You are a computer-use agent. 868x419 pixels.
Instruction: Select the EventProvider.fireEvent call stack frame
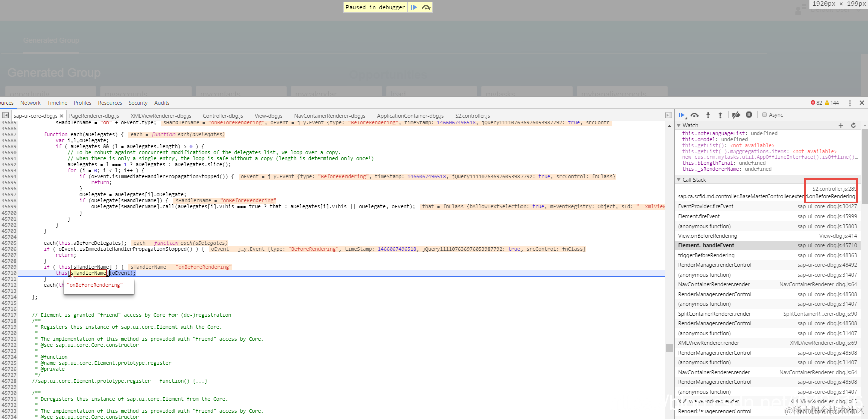click(768, 206)
